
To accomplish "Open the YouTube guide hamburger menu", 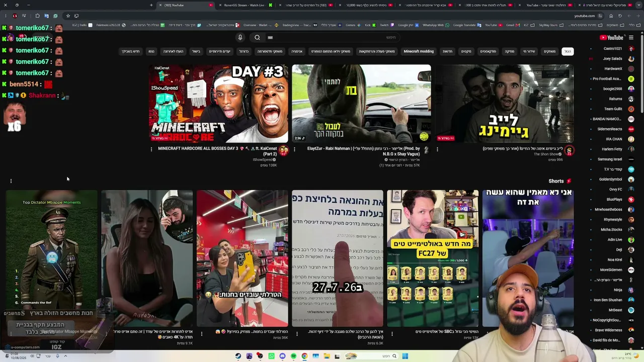I will (631, 38).
